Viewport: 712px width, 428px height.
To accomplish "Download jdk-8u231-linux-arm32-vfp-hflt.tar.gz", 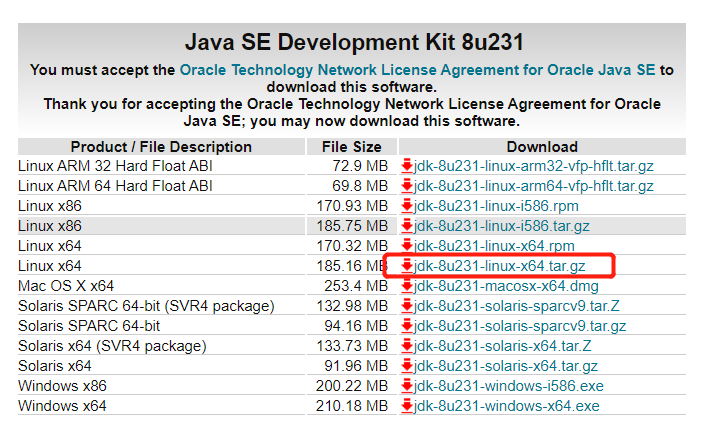I will pyautogui.click(x=534, y=166).
